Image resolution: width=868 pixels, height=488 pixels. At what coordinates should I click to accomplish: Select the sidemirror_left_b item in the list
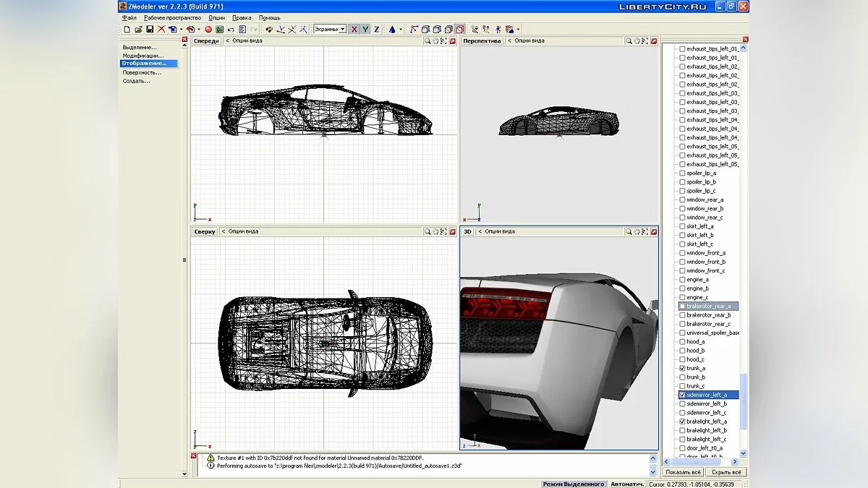tap(705, 403)
